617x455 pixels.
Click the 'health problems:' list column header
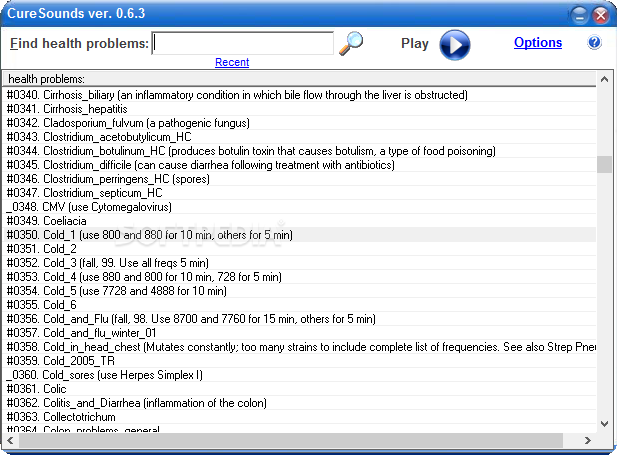click(x=299, y=79)
